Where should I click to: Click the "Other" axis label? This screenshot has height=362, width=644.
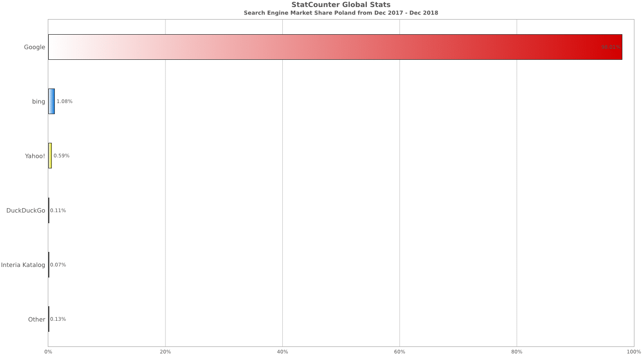37,319
